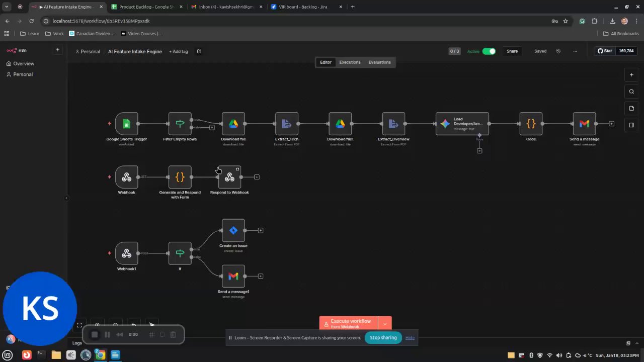This screenshot has height=362, width=644.
Task: Select the Google Sheets Trigger node
Action: point(126,124)
